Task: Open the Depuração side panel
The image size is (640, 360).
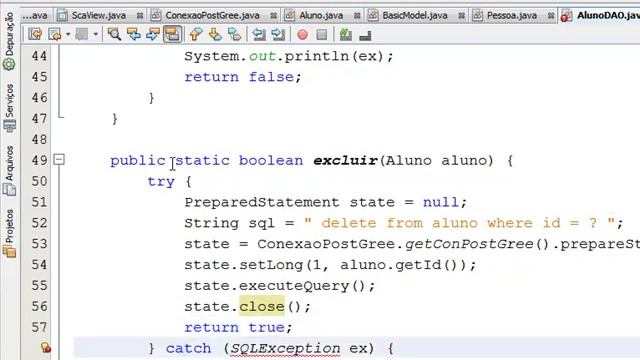Action: tap(9, 41)
